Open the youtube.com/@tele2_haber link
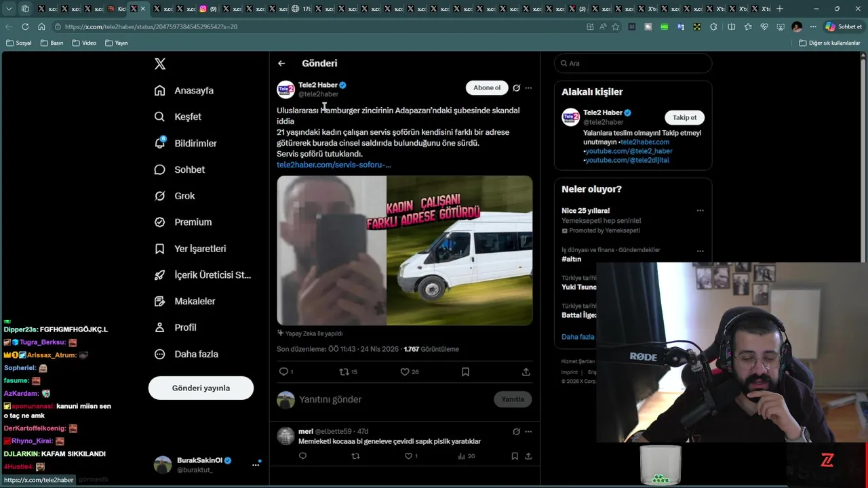Image resolution: width=868 pixels, height=488 pixels. point(629,151)
